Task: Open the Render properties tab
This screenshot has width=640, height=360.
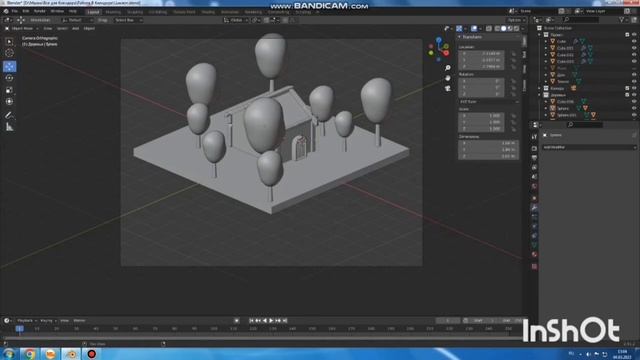Action: point(534,149)
